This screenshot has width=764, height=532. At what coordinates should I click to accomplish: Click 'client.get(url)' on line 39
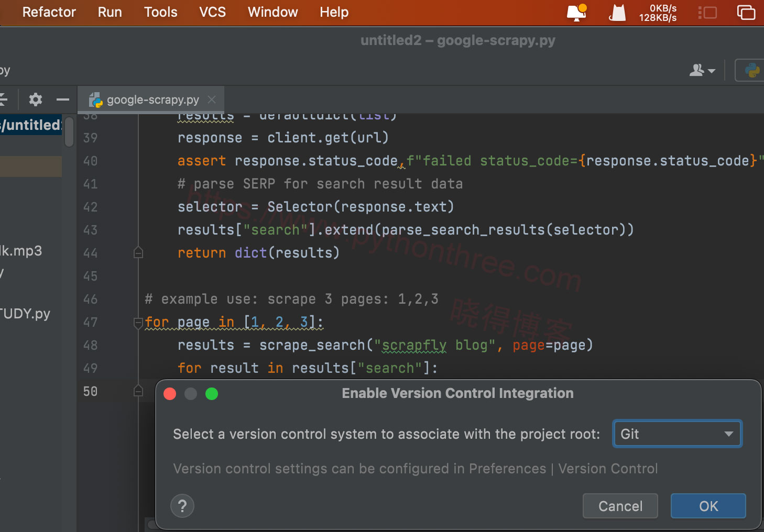[328, 138]
